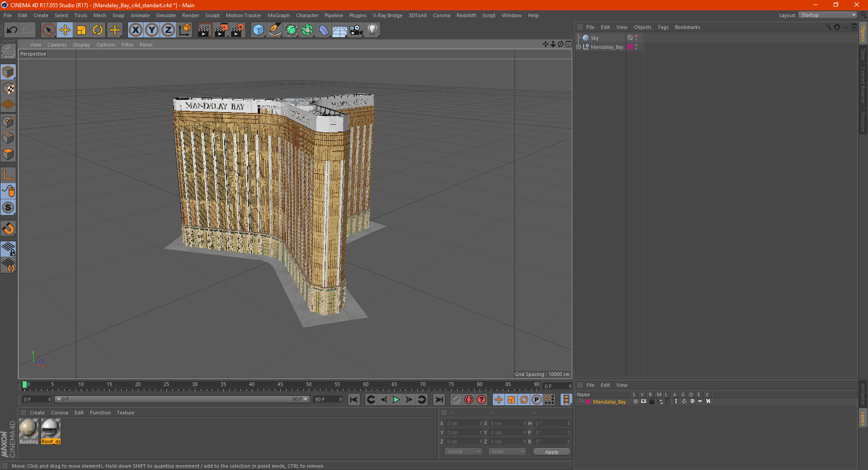The height and width of the screenshot is (470, 868).
Task: Select the Move tool in toolbar
Action: 65,30
